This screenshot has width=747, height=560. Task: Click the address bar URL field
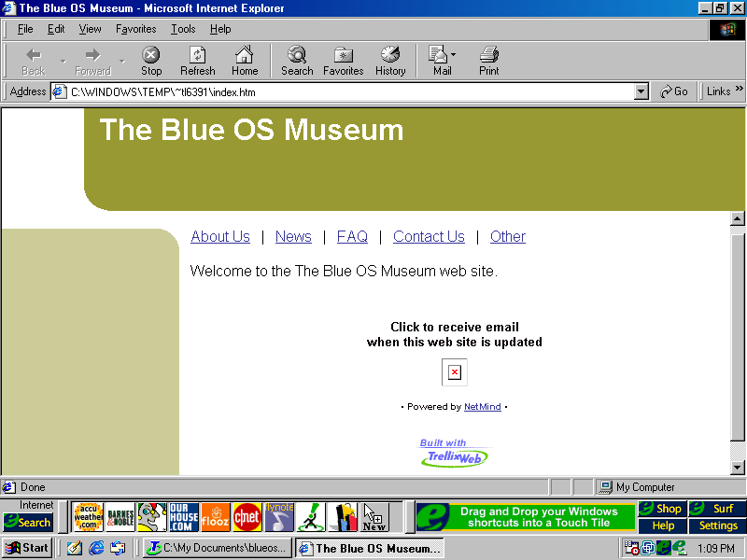tap(345, 91)
